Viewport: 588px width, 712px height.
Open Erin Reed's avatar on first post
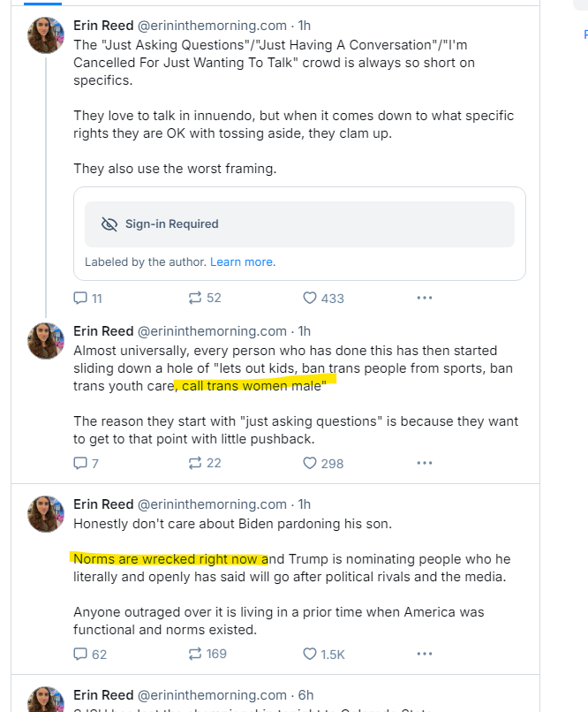coord(45,35)
